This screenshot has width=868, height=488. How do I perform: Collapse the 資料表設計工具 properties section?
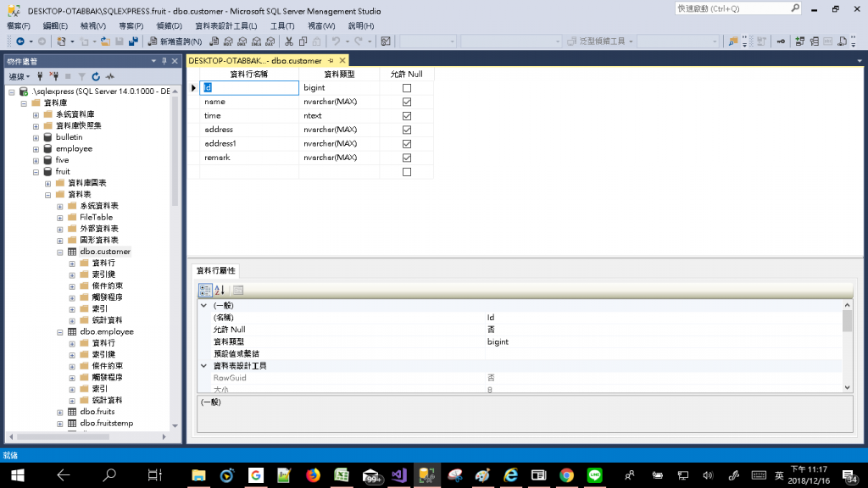[203, 366]
